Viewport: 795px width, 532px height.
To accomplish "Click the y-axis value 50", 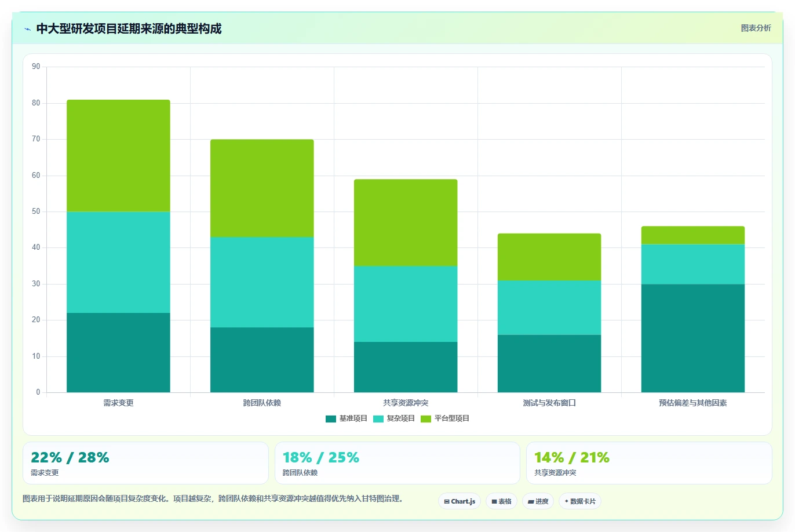I will [x=36, y=212].
